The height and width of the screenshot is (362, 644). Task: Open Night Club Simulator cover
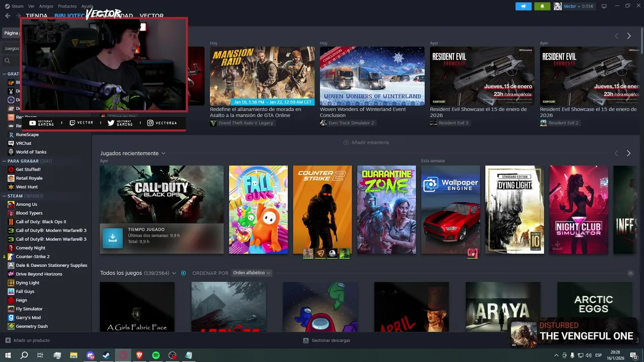[579, 210]
